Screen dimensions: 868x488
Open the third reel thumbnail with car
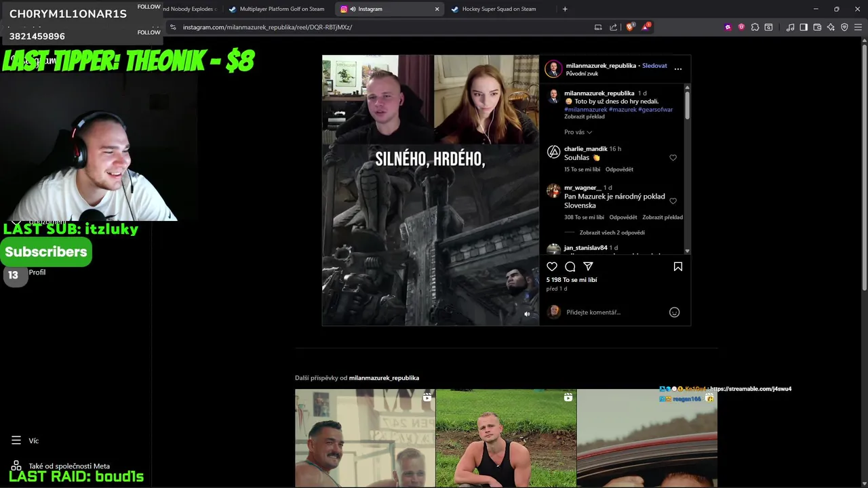647,439
